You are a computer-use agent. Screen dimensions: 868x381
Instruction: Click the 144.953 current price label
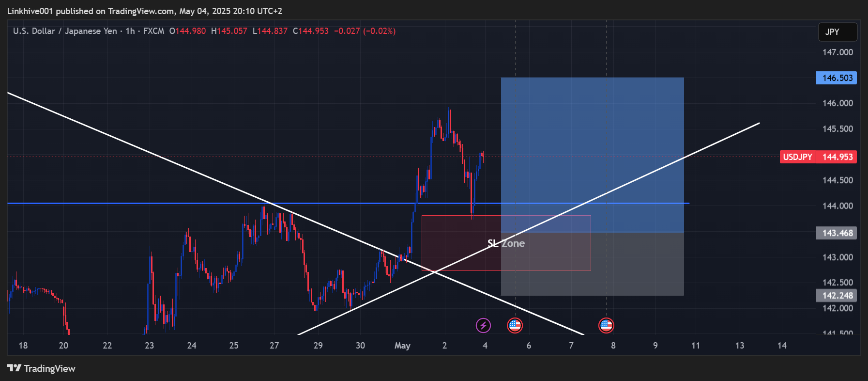click(x=837, y=157)
